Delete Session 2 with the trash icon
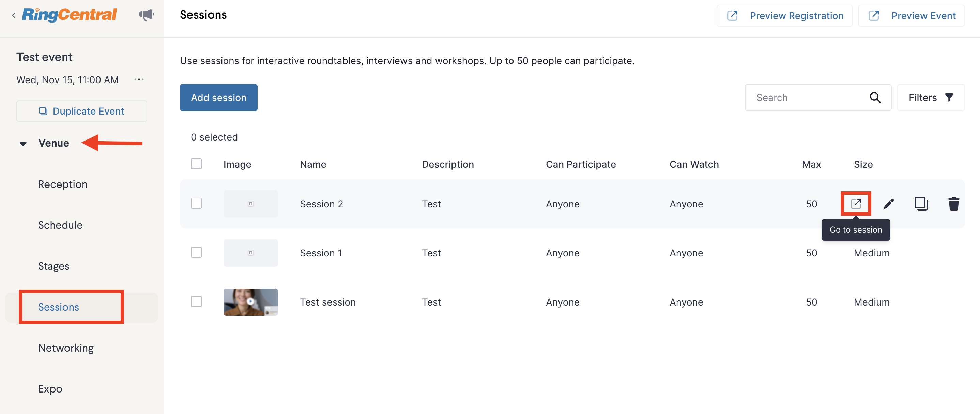The image size is (980, 414). click(953, 204)
